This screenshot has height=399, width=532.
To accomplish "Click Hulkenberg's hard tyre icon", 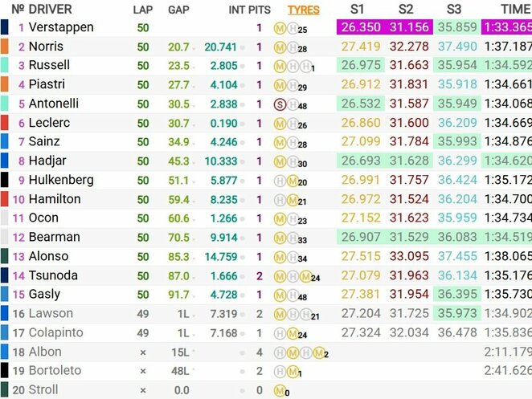I will 291,181.
